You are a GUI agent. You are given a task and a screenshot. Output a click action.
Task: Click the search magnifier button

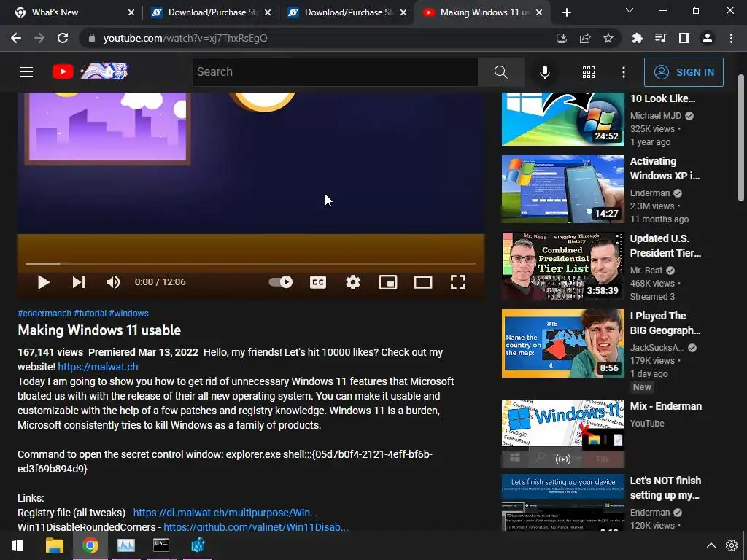tap(500, 72)
